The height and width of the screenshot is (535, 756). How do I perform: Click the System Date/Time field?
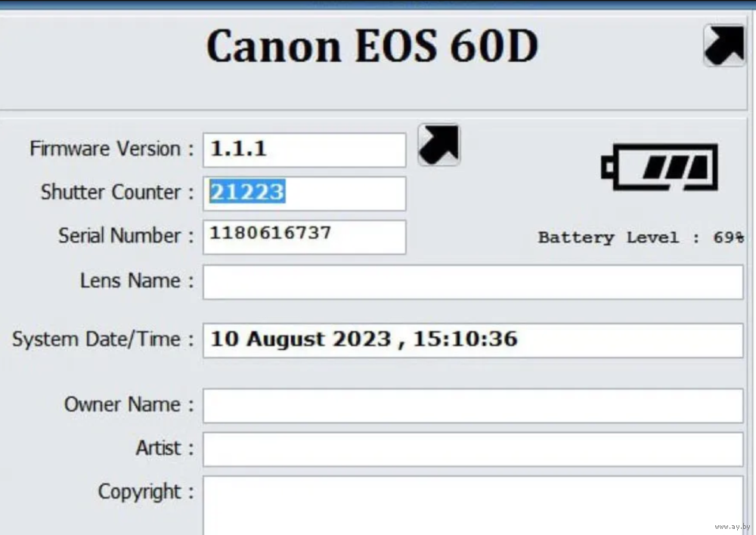473,340
